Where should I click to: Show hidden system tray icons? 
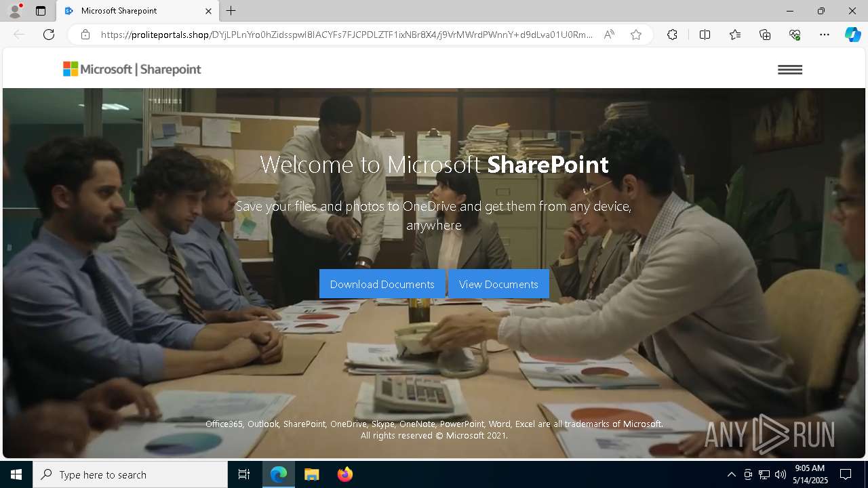click(x=731, y=474)
